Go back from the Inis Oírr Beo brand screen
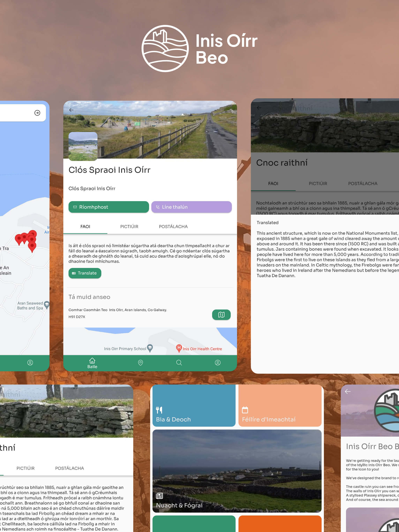 [348, 392]
